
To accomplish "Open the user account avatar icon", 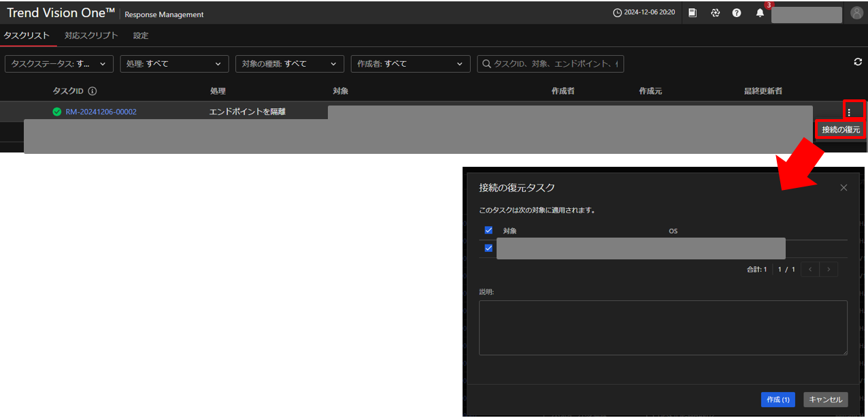I will click(x=856, y=13).
